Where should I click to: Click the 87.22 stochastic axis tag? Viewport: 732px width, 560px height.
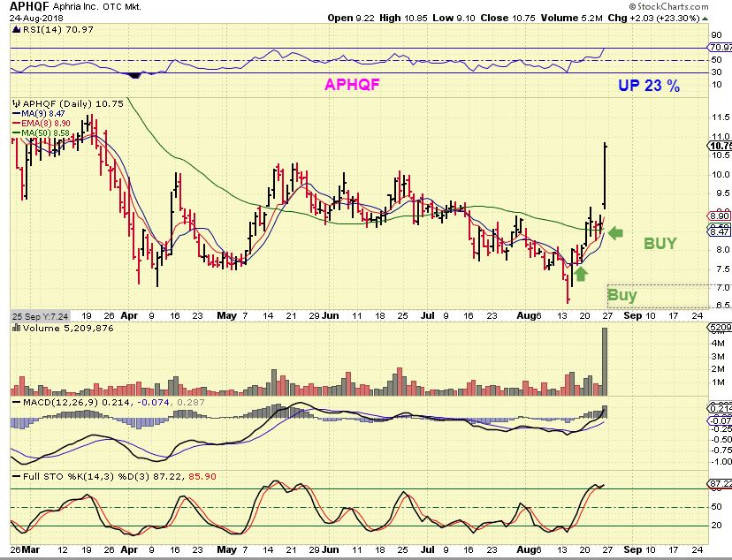720,483
